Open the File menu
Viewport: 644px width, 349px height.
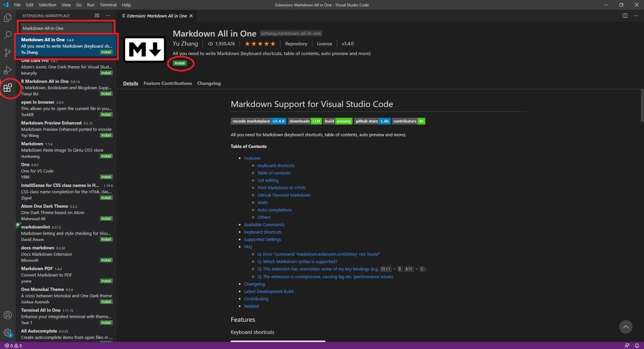[17, 4]
